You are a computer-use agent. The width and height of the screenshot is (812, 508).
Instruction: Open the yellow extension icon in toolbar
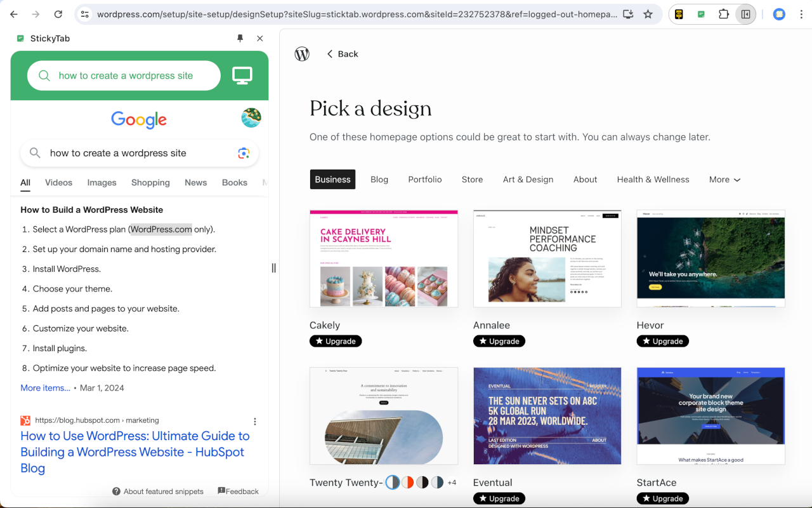pyautogui.click(x=679, y=14)
